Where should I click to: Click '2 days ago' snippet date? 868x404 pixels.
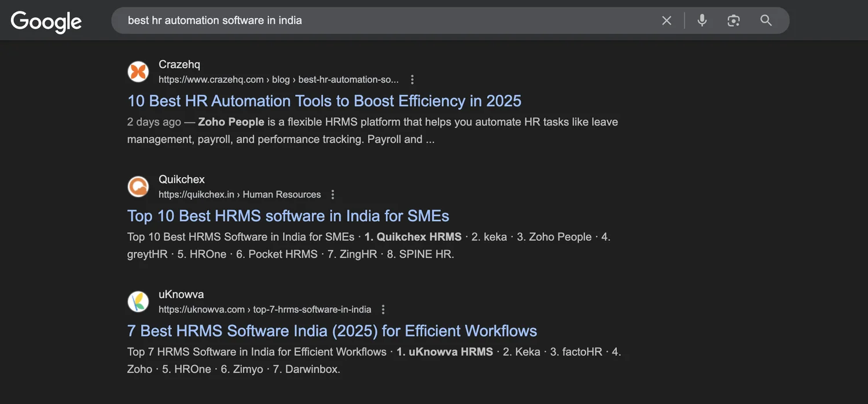(154, 122)
